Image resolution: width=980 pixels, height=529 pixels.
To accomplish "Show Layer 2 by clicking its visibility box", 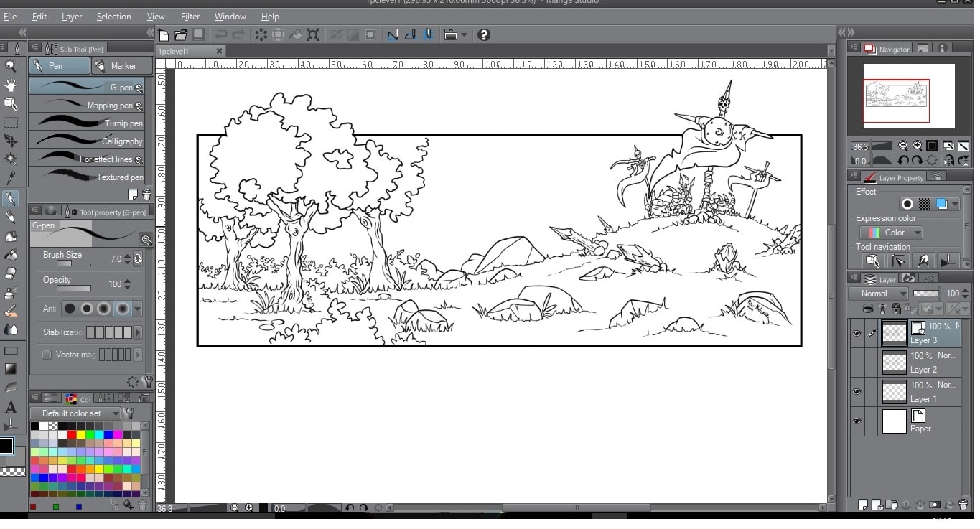I will pos(856,362).
